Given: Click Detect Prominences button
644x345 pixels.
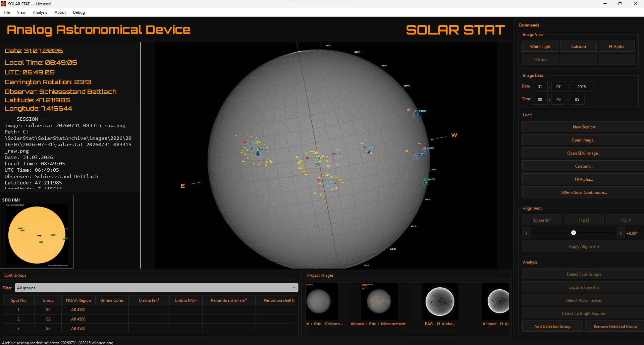Looking at the screenshot, I should [x=584, y=300].
